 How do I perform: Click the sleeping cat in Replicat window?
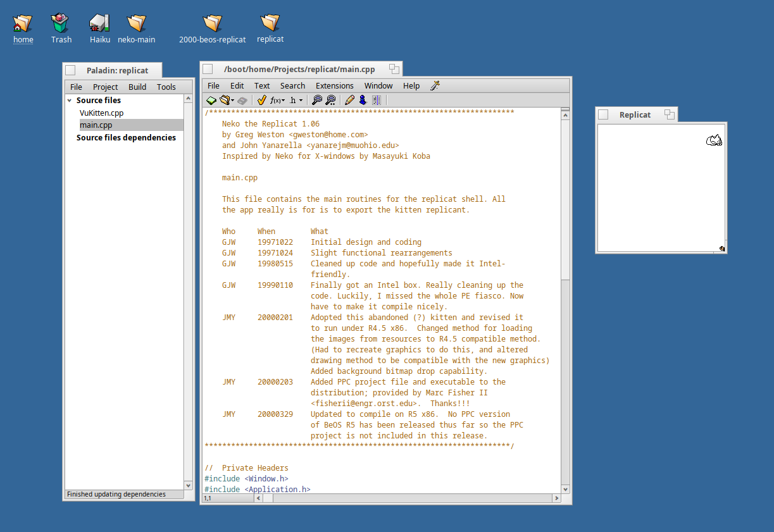[x=714, y=140]
